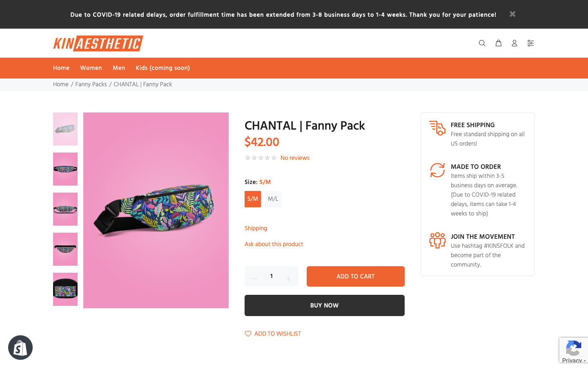The height and width of the screenshot is (368, 588).
Task: Expand the Shipping information link
Action: pos(256,228)
